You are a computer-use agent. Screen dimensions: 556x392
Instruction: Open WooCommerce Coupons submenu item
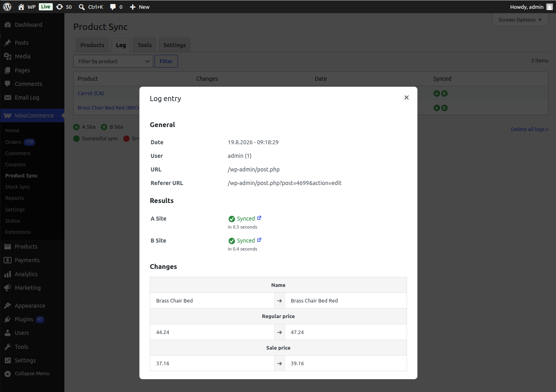pyautogui.click(x=16, y=165)
